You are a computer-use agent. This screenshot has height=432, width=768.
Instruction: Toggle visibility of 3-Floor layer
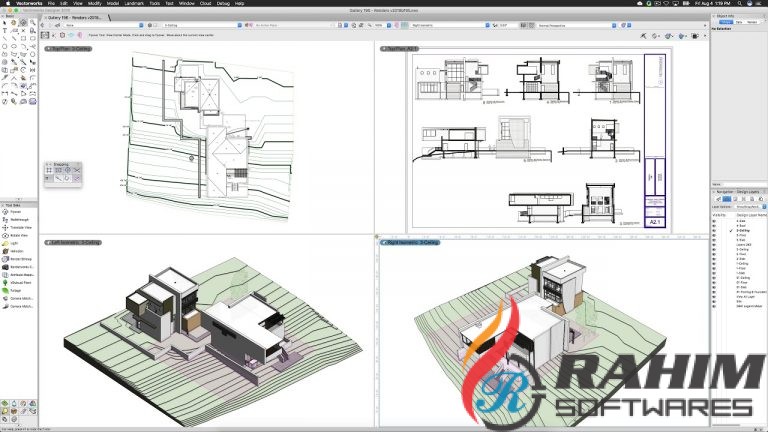(x=714, y=236)
